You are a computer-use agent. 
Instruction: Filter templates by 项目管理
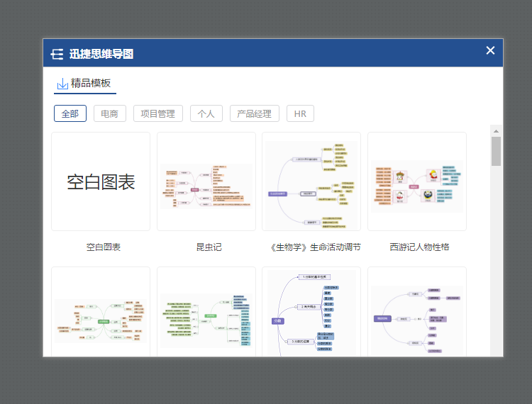(x=158, y=113)
